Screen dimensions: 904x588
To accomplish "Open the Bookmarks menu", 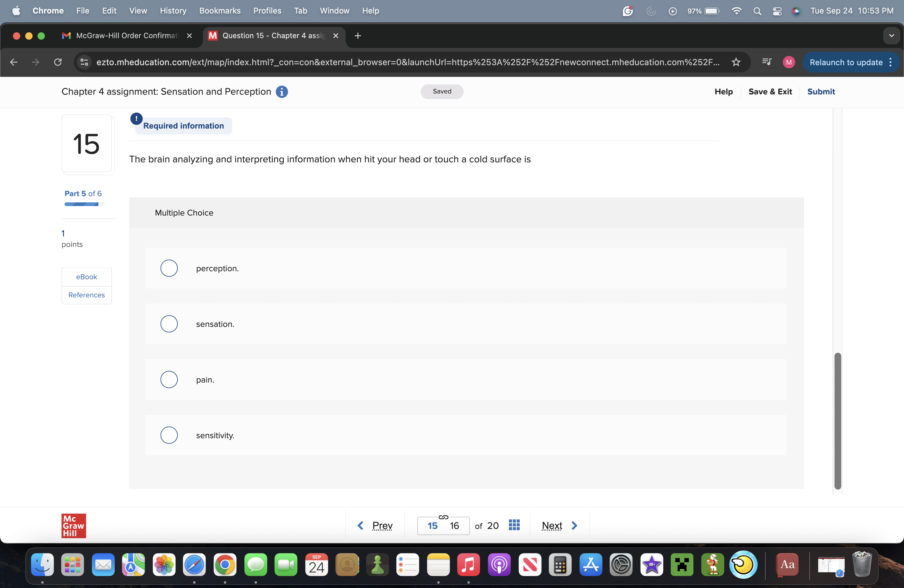I will [220, 11].
